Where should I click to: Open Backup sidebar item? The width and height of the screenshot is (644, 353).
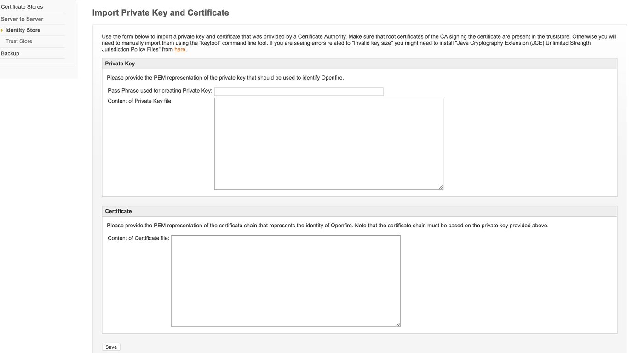(10, 53)
